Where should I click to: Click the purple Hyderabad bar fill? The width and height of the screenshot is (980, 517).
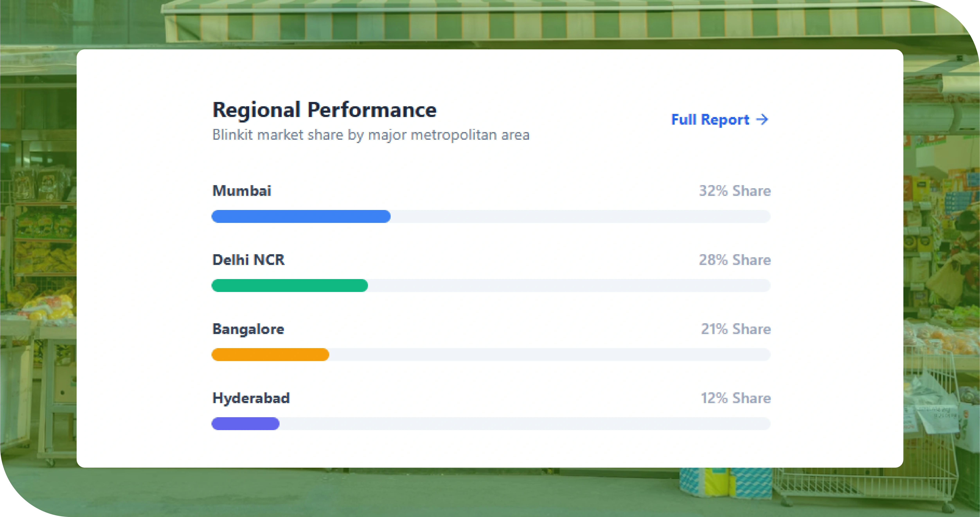point(245,424)
